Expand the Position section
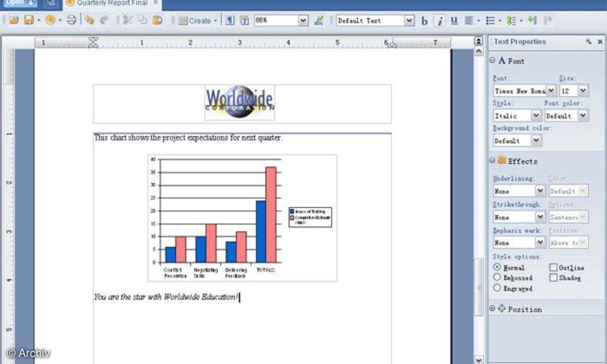 pyautogui.click(x=492, y=309)
